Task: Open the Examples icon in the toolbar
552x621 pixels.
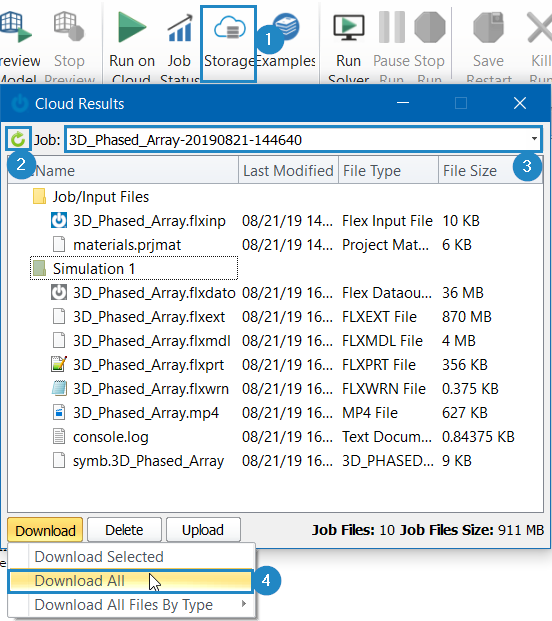Action: coord(287,27)
